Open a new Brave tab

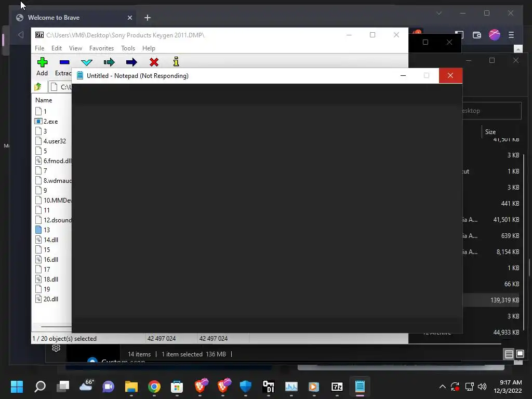point(147,18)
